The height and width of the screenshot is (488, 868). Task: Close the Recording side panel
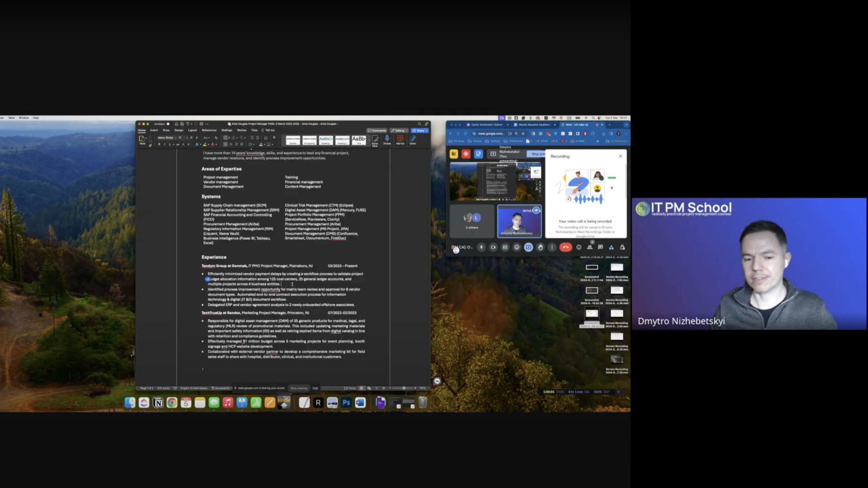click(620, 156)
